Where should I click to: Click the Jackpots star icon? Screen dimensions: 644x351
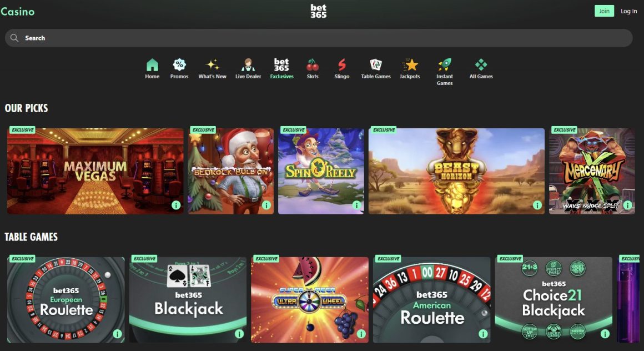pos(410,65)
